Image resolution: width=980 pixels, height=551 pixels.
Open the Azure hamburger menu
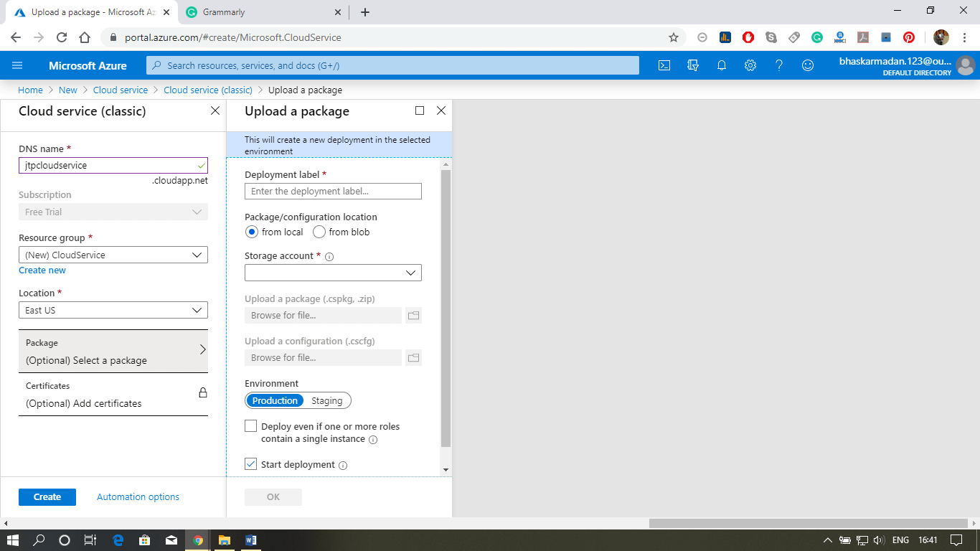tap(17, 65)
